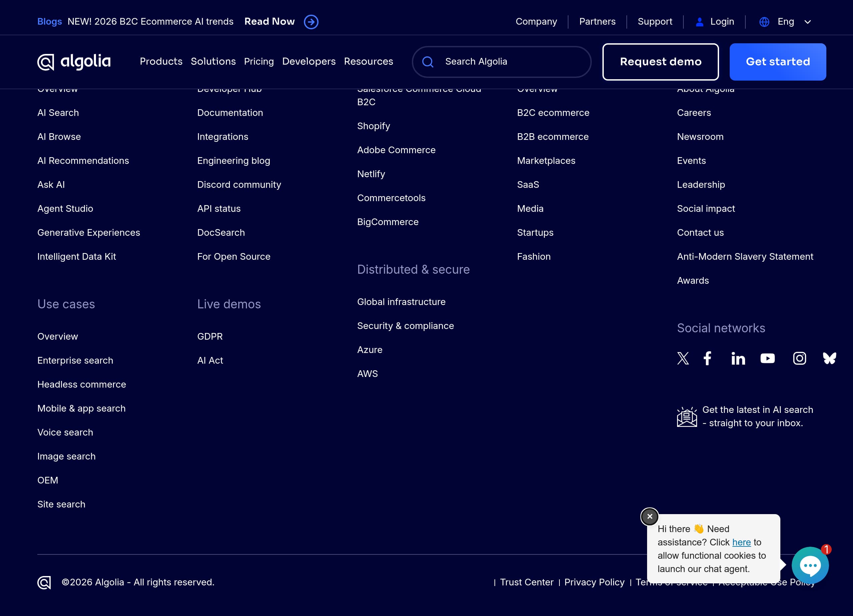Click the AI Search footer link

pyautogui.click(x=58, y=112)
